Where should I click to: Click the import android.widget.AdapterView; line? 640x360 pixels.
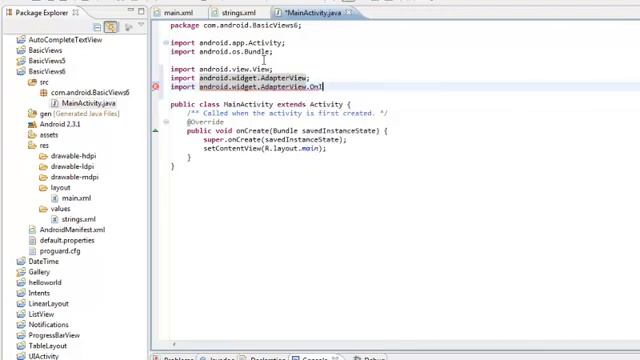pyautogui.click(x=240, y=78)
